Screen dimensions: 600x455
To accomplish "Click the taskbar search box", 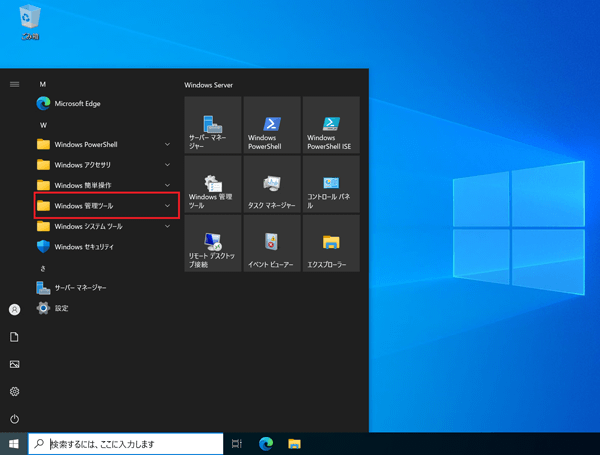I will tap(125, 444).
